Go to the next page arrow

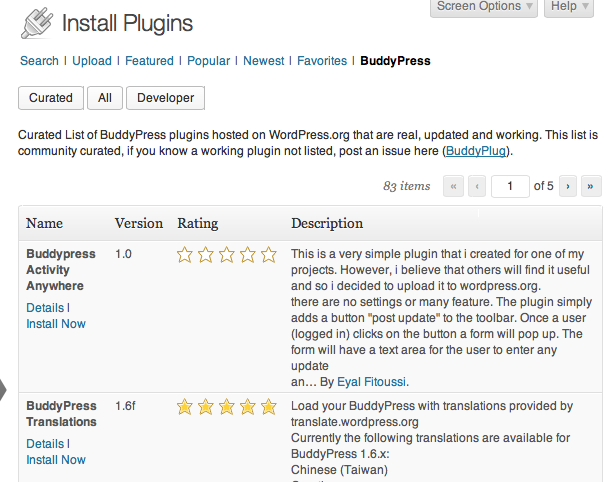(568, 186)
